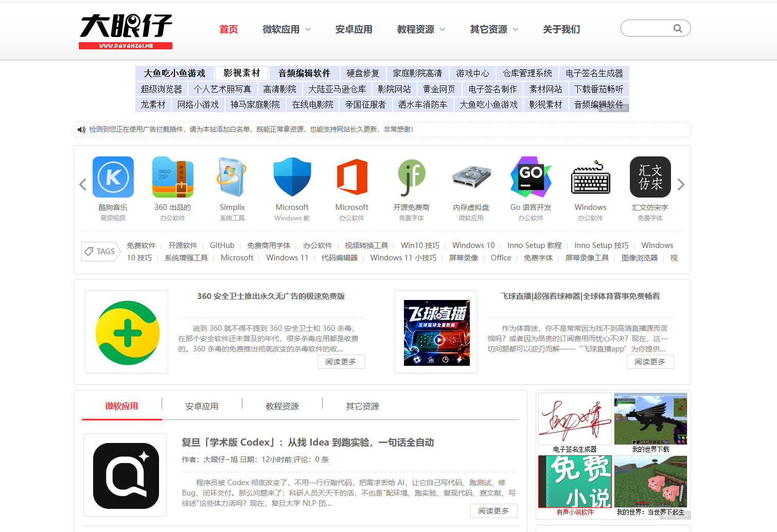Open the 360 ZIP archive icon
Screen dimensions: 777x532
[173, 177]
